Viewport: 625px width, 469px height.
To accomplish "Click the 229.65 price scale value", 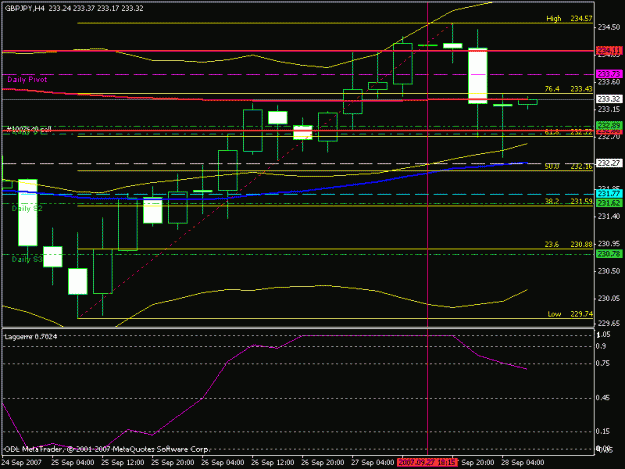I will point(609,323).
